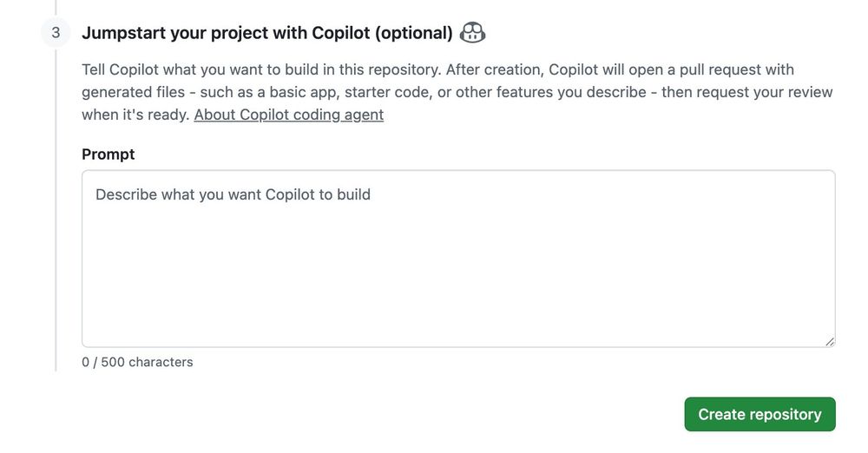This screenshot has width=868, height=453.
Task: Click the Copilot icon beside the heading
Action: 472,33
